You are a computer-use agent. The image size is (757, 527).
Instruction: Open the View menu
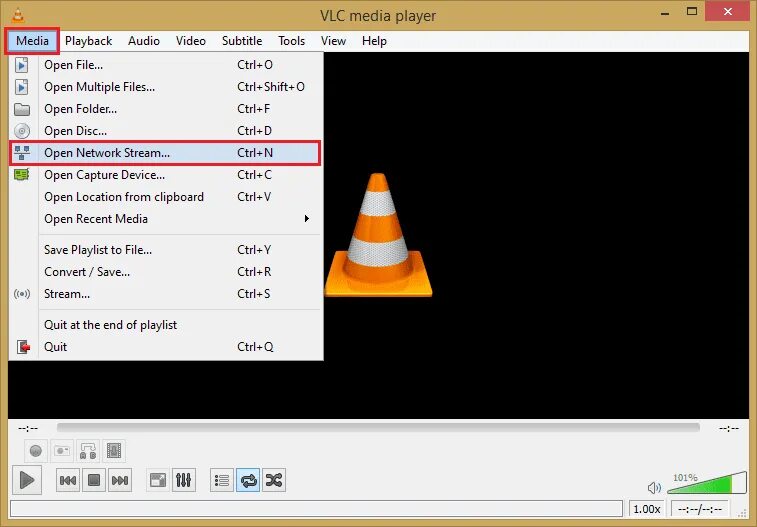(333, 41)
